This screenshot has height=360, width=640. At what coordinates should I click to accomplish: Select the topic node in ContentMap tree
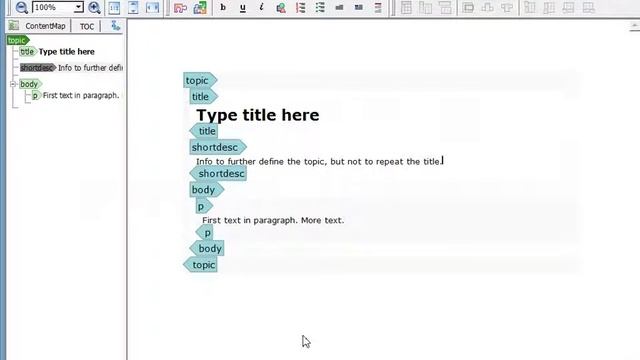tap(18, 40)
